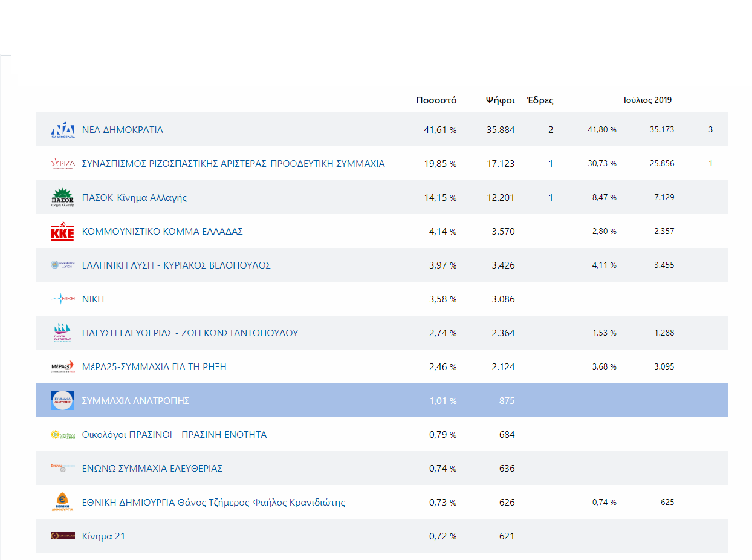Open the ΠΑΣΟΚ-Κίνημα Αλλαγής link
The image size is (752, 560).
(135, 198)
